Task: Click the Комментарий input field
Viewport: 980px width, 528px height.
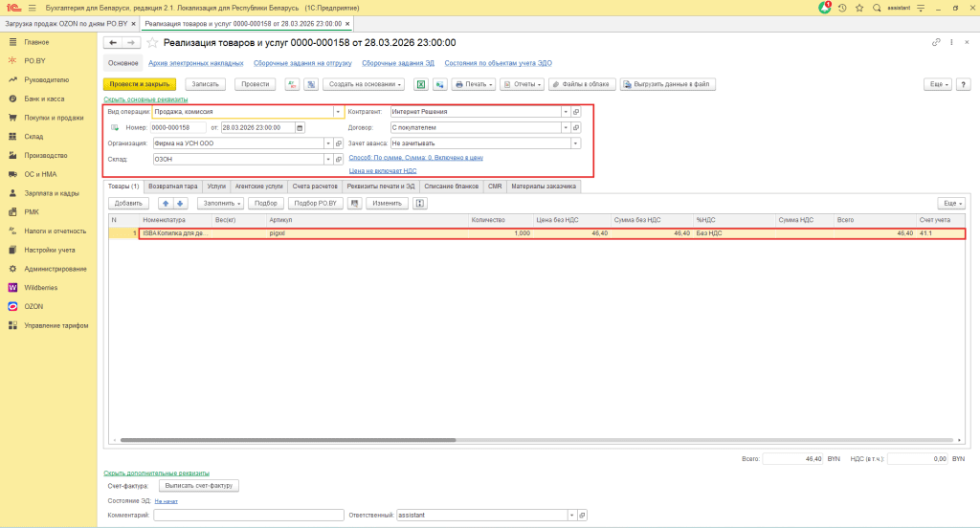Action: point(249,515)
